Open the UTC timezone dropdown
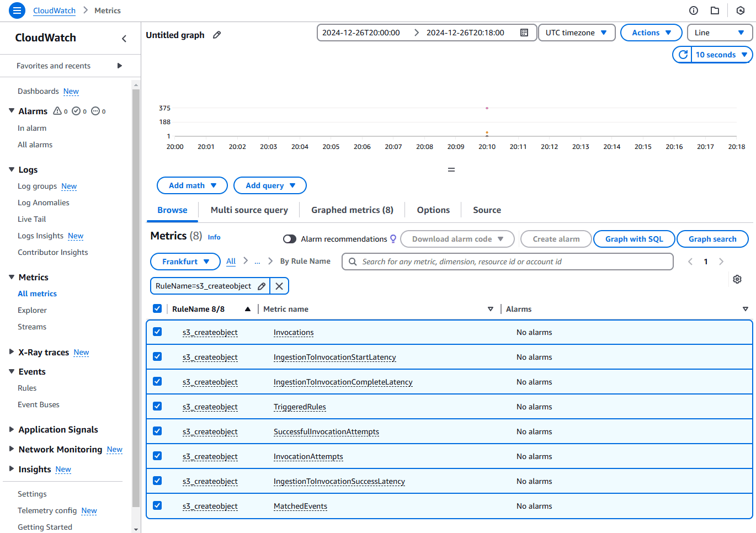This screenshot has width=756, height=533. [577, 33]
